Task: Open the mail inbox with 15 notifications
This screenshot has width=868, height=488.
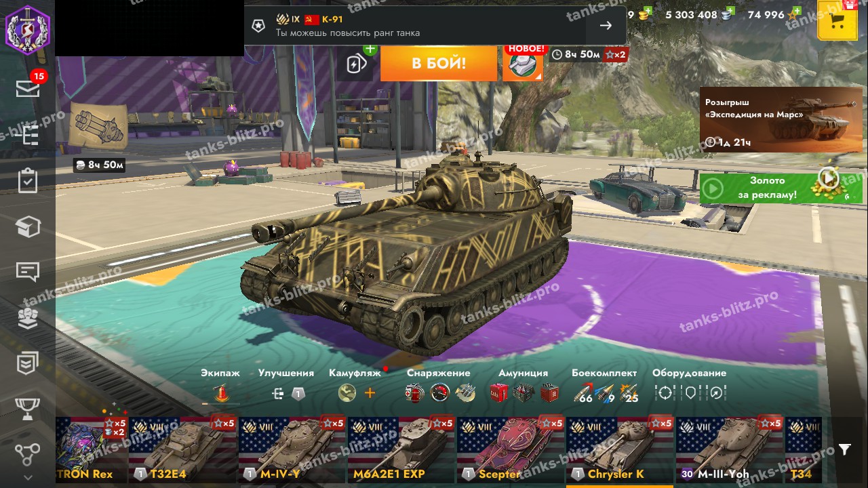Action: pyautogui.click(x=28, y=87)
